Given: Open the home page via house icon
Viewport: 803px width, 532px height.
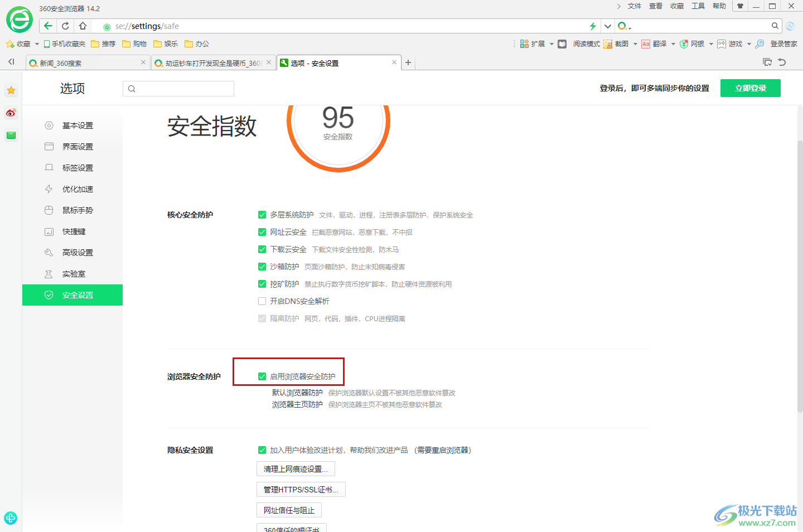Looking at the screenshot, I should tap(83, 26).
